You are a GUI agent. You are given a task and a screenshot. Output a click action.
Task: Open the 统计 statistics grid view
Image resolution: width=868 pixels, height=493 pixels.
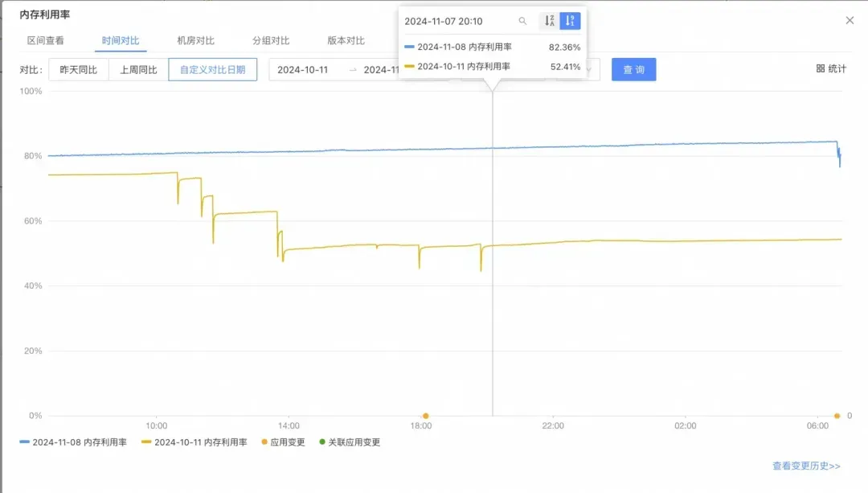[x=831, y=69]
